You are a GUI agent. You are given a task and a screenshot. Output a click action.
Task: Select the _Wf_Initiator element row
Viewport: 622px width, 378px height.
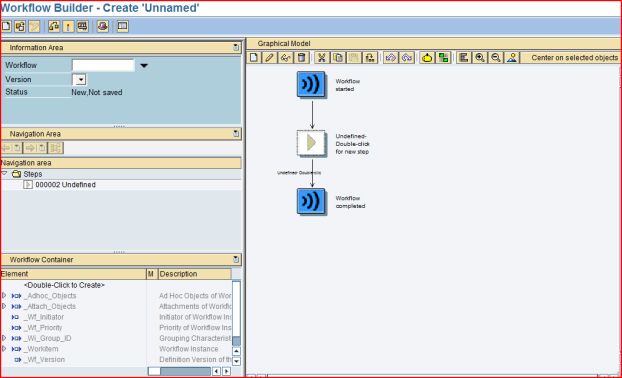pyautogui.click(x=44, y=317)
